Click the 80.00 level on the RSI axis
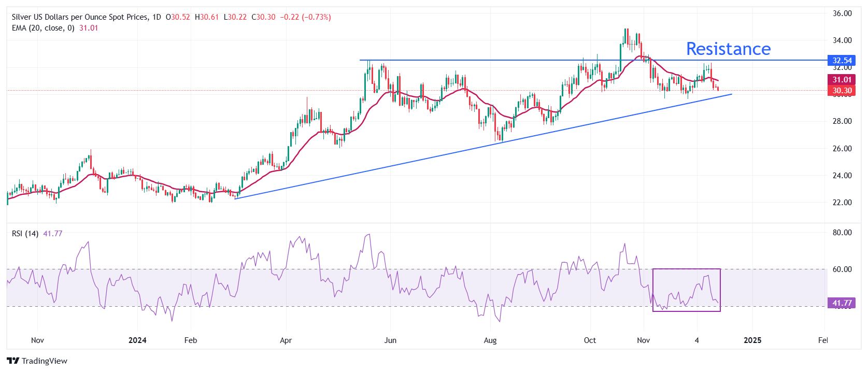Screen dimensions: 868x372 (x=842, y=233)
